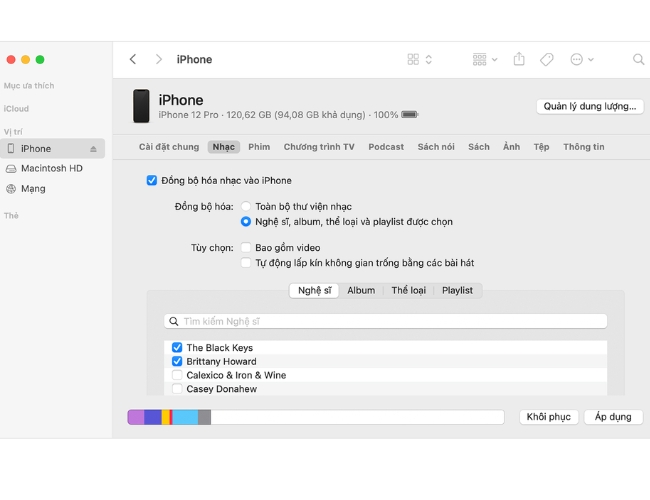Expand the group-by dropdown arrow

coord(495,60)
